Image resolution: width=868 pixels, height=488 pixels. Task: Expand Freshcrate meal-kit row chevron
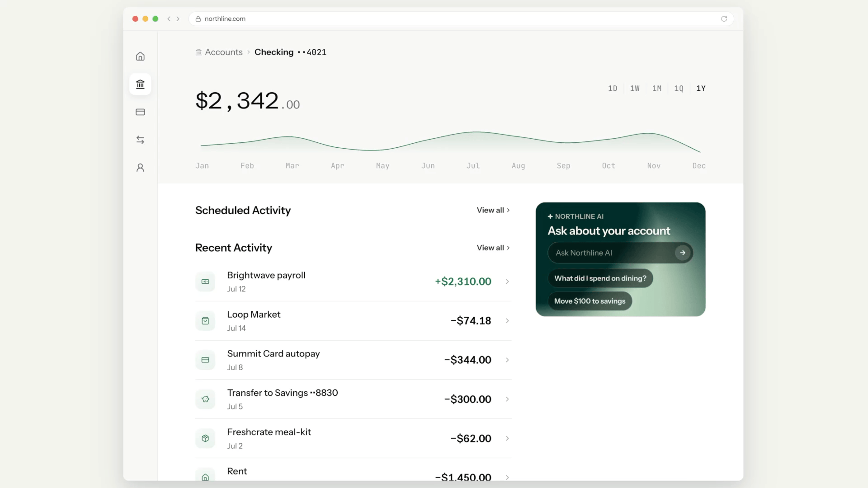click(507, 438)
